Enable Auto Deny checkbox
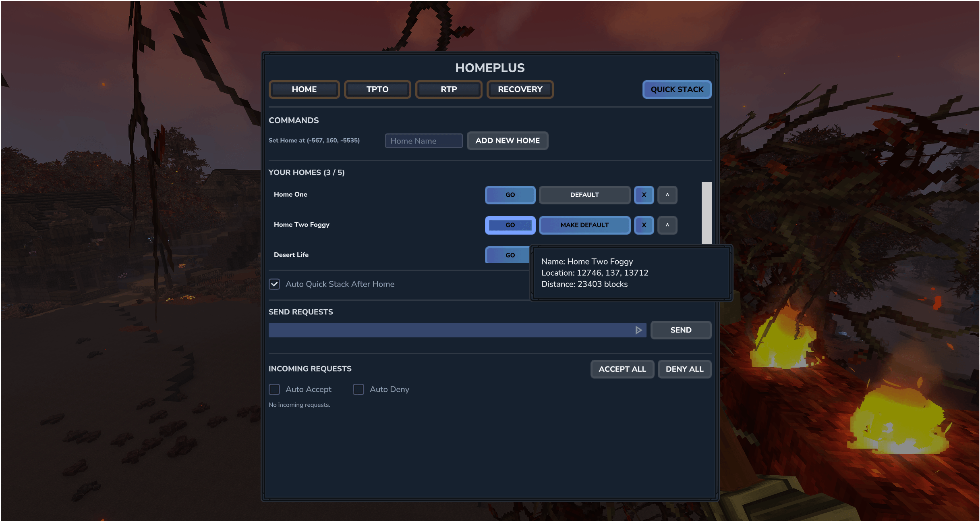Screen dimensions: 980x522 click(358, 389)
